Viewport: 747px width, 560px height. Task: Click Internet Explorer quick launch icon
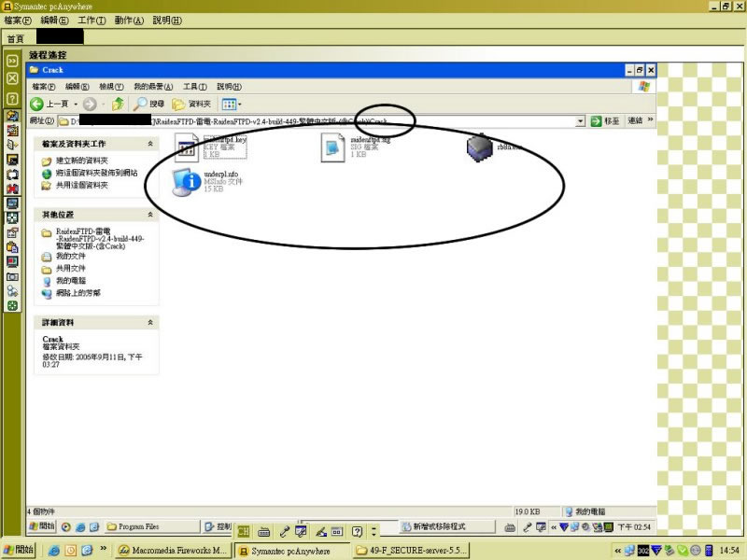coord(54,550)
